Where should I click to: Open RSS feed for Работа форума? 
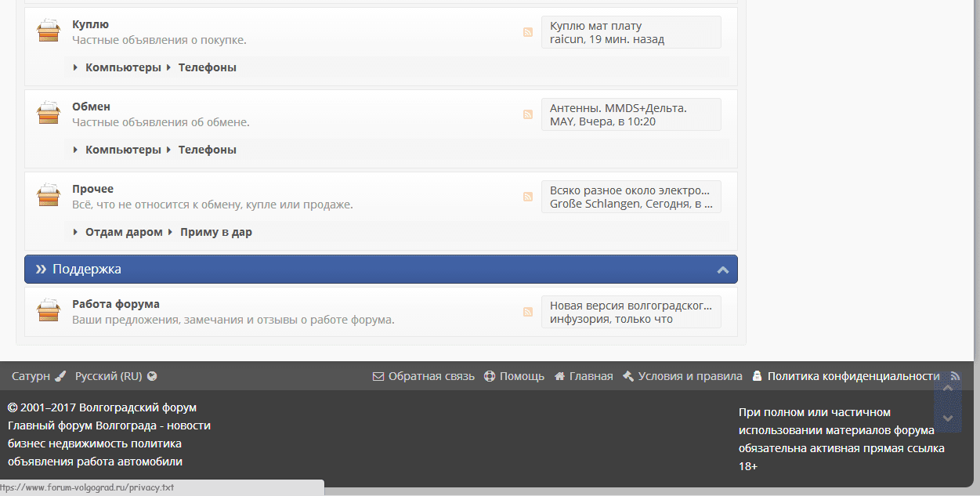(528, 312)
